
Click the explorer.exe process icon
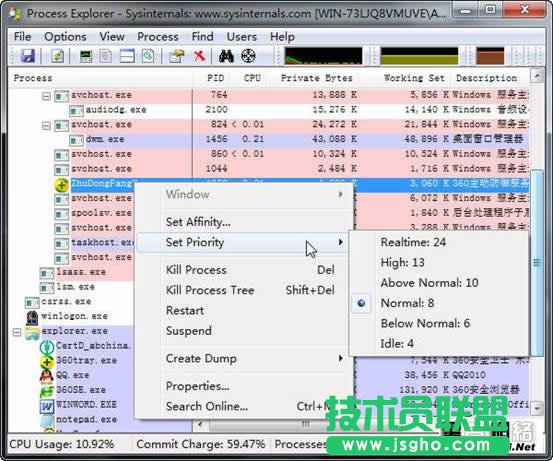(32, 332)
